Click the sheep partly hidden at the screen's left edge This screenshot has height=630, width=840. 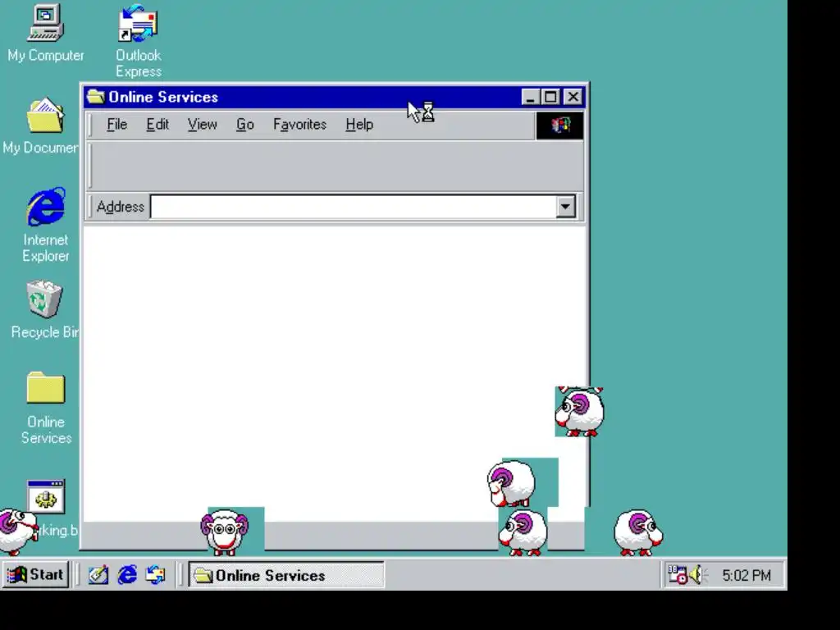(18, 532)
